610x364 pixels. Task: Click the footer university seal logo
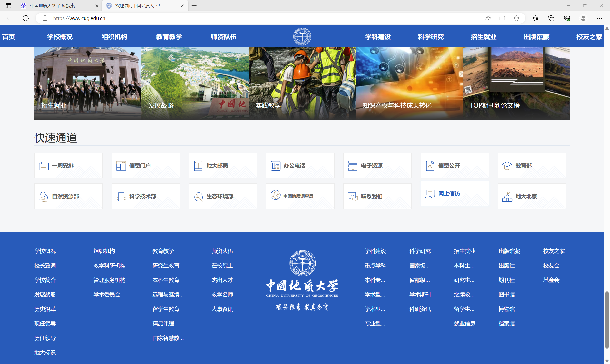click(x=302, y=263)
